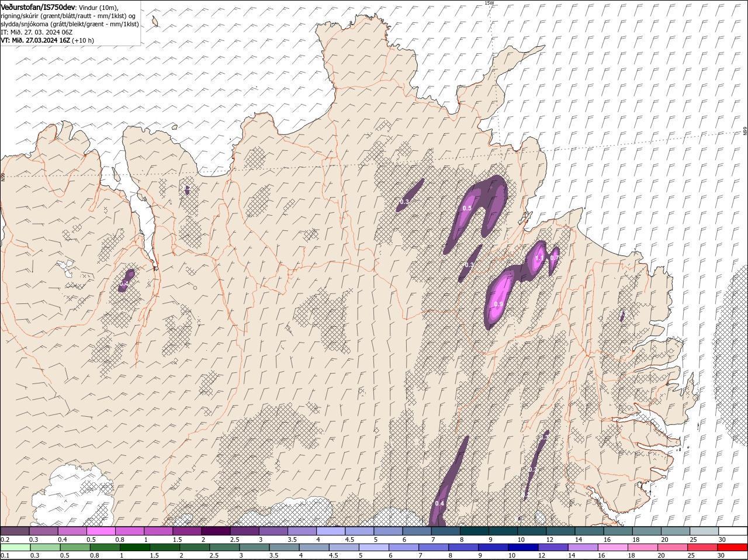
Task: Click the '0.5' precipitation value on the map
Action: 467,208
